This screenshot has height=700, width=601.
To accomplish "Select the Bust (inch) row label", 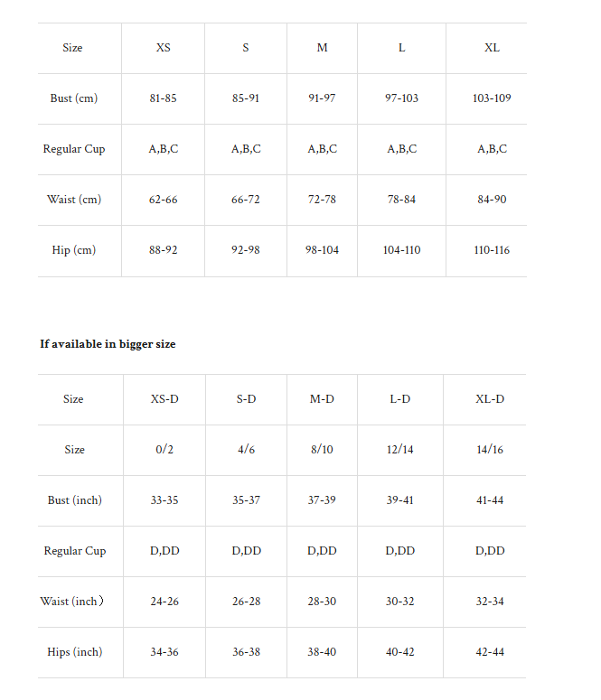I will (75, 500).
